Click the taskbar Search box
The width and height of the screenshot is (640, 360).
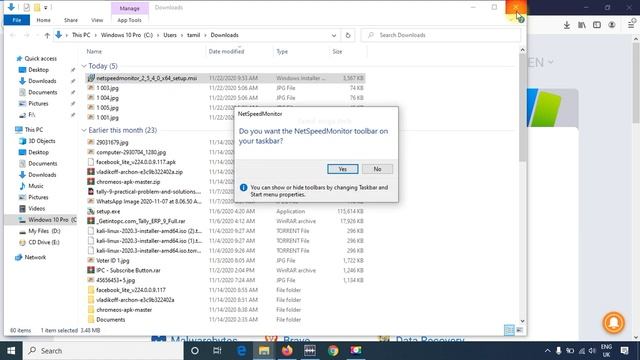[x=103, y=351]
